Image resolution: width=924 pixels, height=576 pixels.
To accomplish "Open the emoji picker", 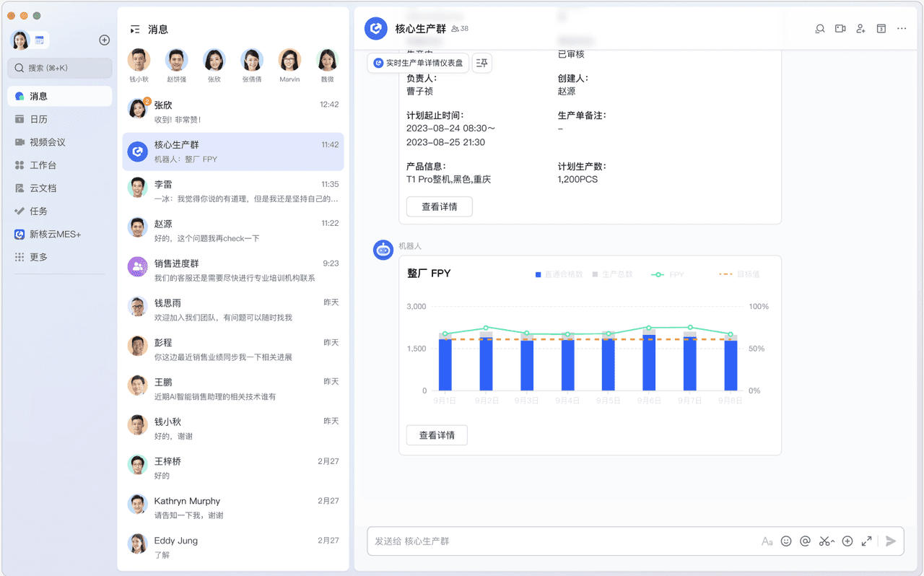I will coord(786,541).
